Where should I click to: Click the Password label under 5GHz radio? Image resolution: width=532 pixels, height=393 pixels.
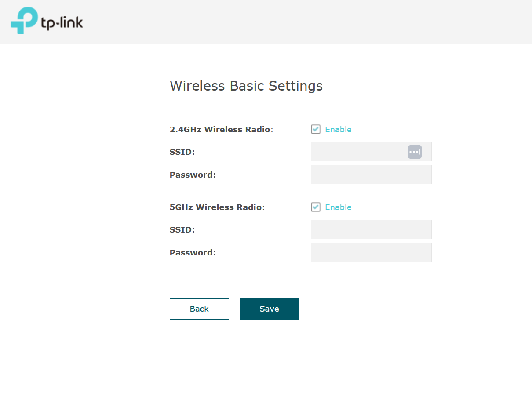(x=192, y=253)
